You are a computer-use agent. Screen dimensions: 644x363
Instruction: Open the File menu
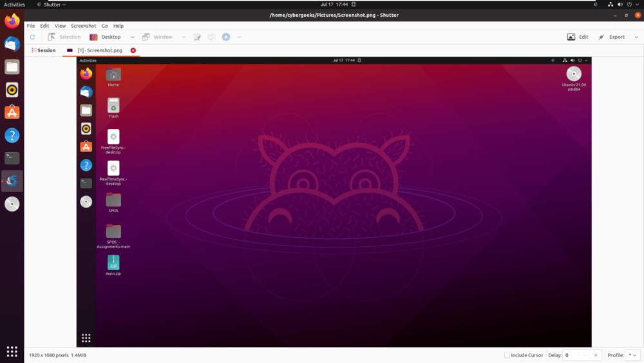pyautogui.click(x=31, y=26)
